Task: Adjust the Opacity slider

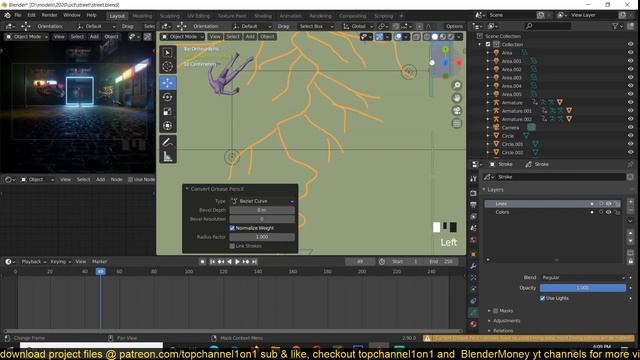Action: click(583, 288)
